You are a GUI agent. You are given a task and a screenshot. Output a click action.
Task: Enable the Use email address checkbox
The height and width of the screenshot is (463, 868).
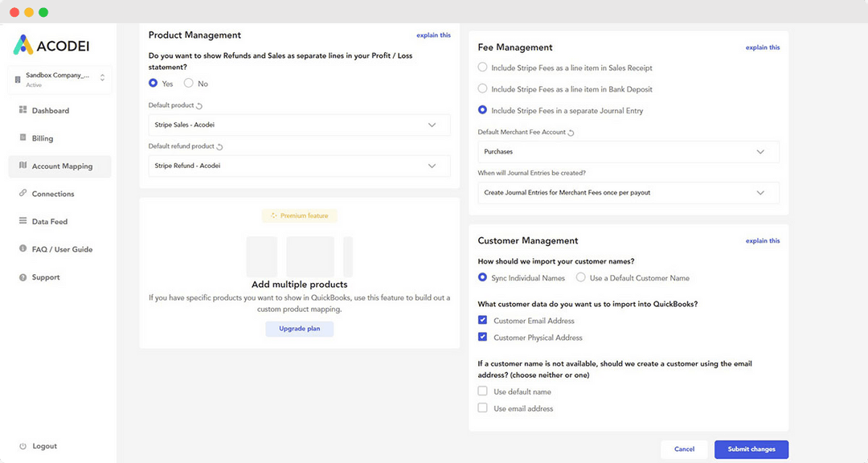click(483, 408)
